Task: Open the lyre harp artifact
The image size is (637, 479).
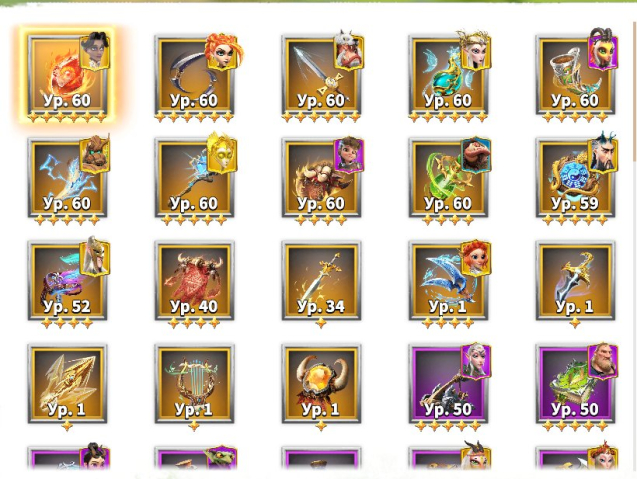Action: (195, 384)
